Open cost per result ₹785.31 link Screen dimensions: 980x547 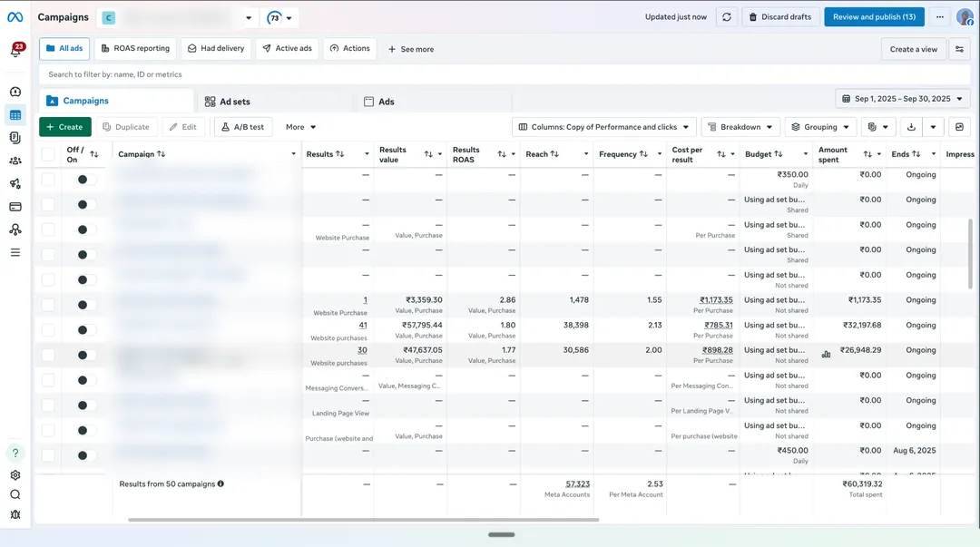718,325
